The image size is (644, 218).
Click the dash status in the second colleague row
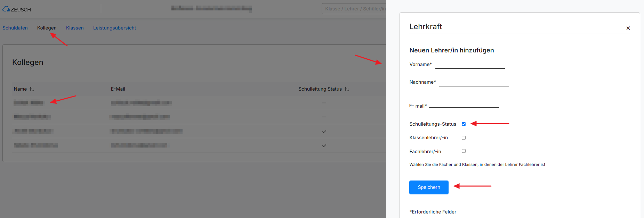[x=324, y=117]
